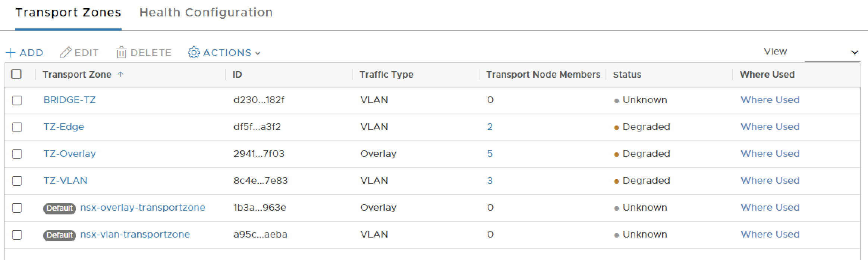Open the View dropdown selector
The width and height of the screenshot is (868, 260).
832,52
